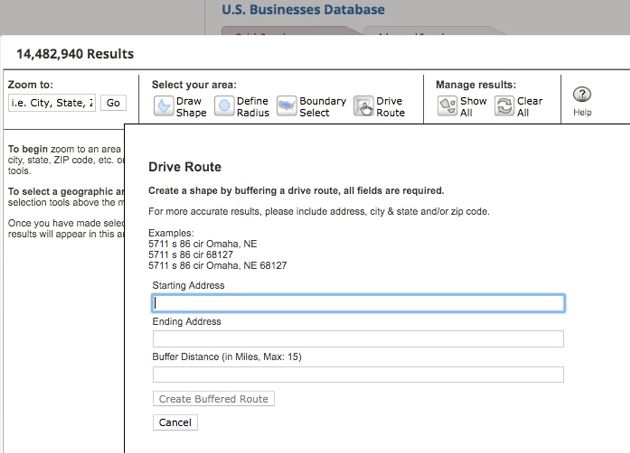Click into the Starting Address field
Screen dimensions: 630x453
pos(358,303)
